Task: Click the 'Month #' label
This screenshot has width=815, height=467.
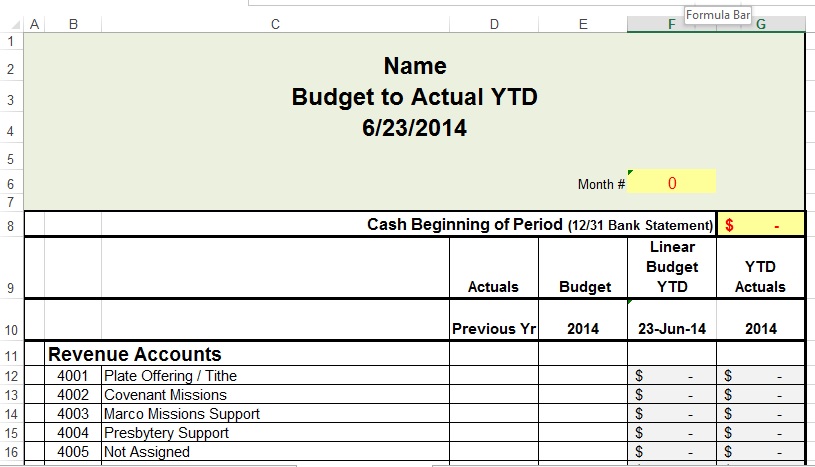Action: click(601, 184)
